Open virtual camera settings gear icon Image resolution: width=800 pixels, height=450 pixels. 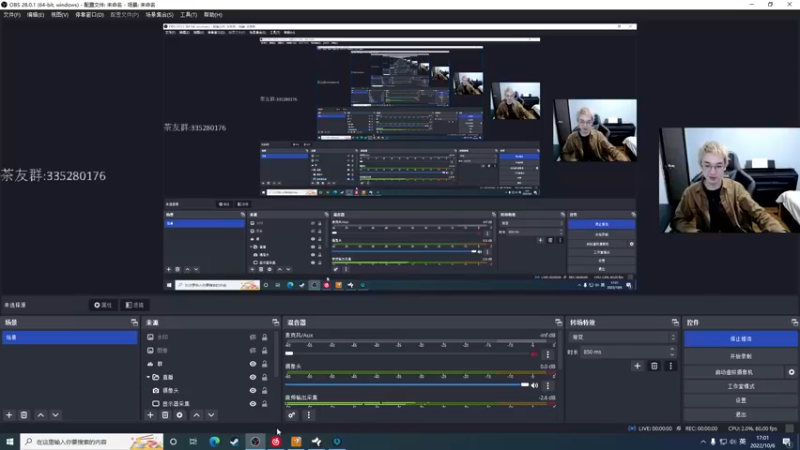[791, 372]
